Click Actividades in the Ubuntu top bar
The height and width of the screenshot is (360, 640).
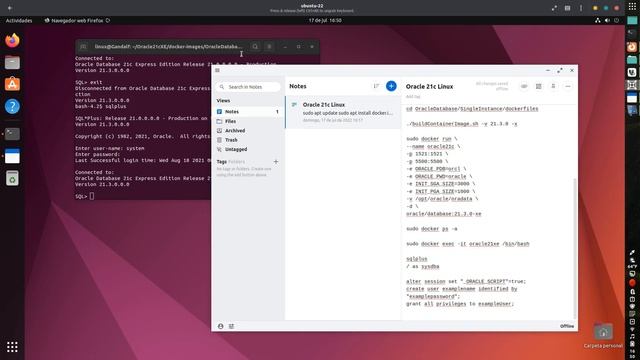tap(19, 20)
